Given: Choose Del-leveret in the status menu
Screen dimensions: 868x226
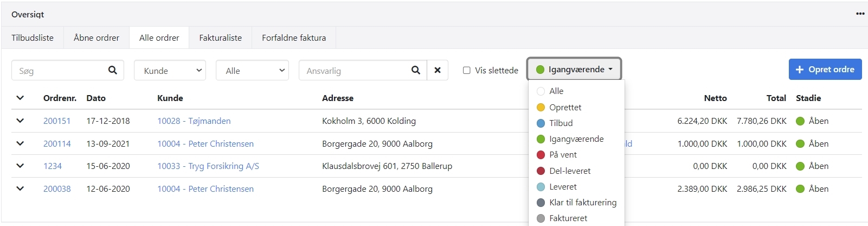Looking at the screenshot, I should pyautogui.click(x=576, y=171).
